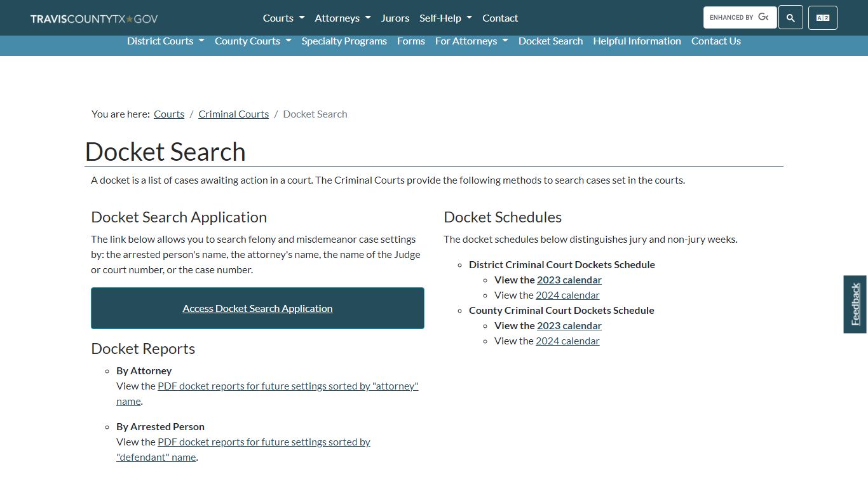Expand the County Courts dropdown

253,41
